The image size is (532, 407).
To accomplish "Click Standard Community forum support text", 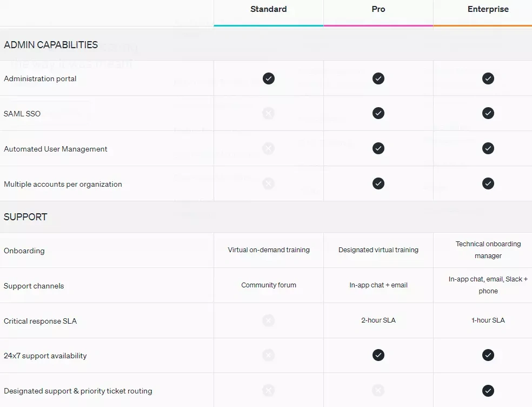I will coord(269,285).
